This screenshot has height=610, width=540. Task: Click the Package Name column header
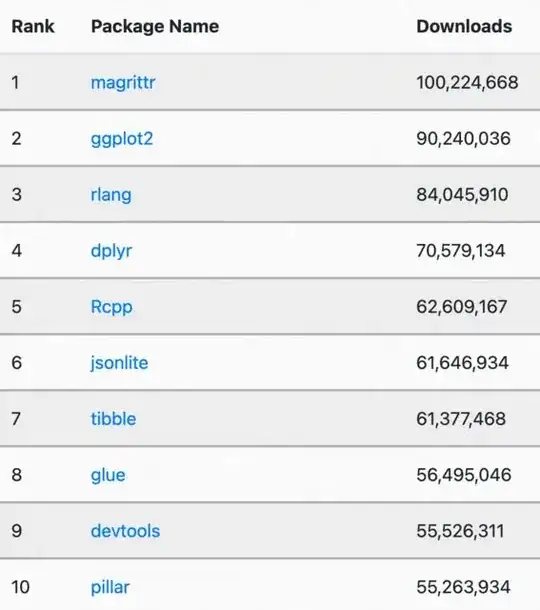155,26
